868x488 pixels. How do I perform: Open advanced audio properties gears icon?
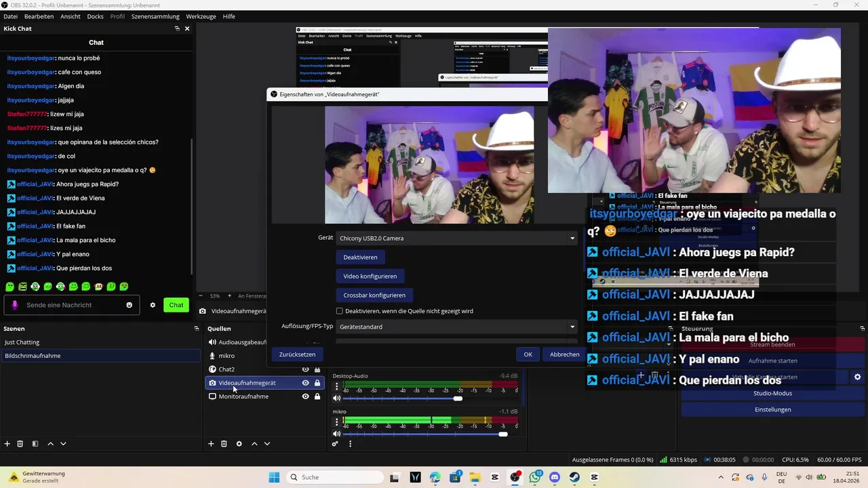[x=335, y=444]
